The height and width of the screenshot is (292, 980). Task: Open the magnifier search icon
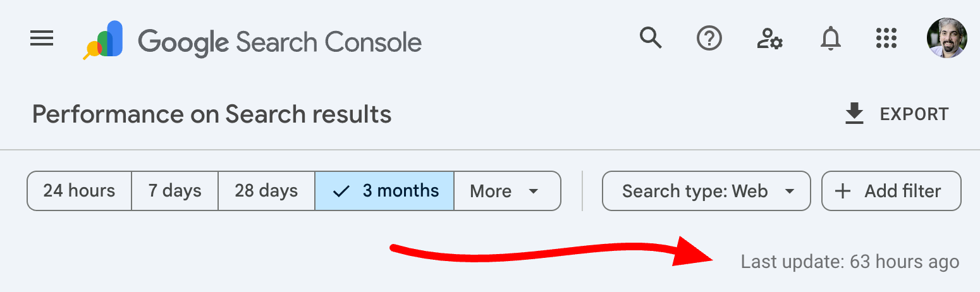click(x=651, y=39)
